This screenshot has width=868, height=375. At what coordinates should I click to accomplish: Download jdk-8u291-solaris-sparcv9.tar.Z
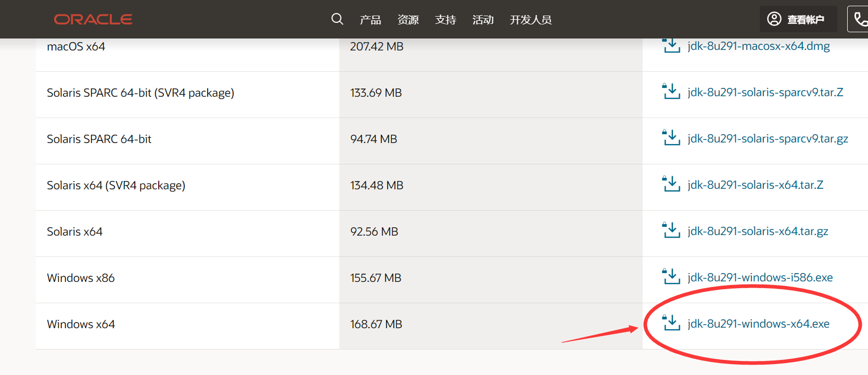[x=765, y=92]
